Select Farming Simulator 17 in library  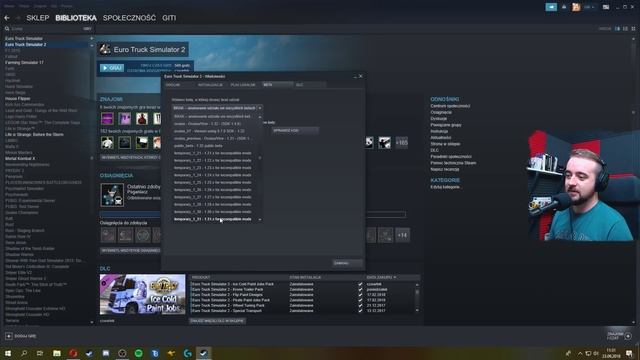tap(24, 63)
